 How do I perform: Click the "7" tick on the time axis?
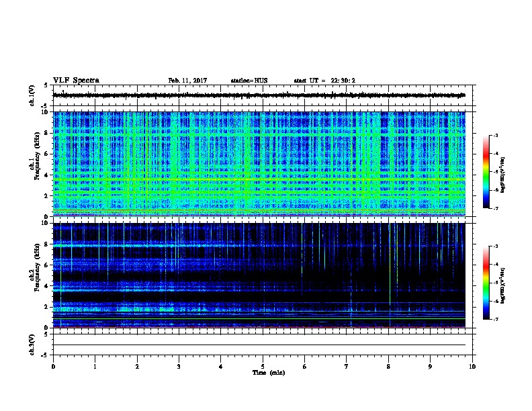coord(347,367)
